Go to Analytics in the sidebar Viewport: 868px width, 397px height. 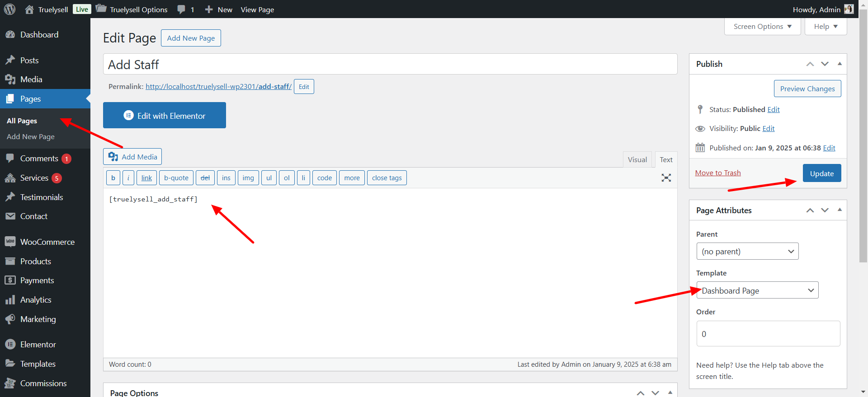(36, 300)
